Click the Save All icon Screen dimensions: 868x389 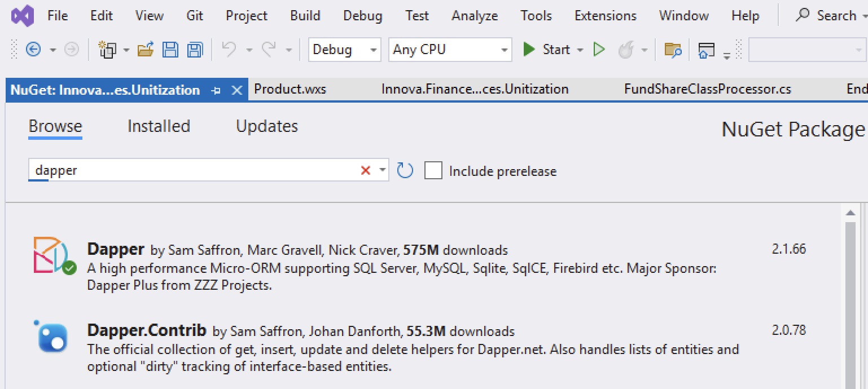pos(195,50)
